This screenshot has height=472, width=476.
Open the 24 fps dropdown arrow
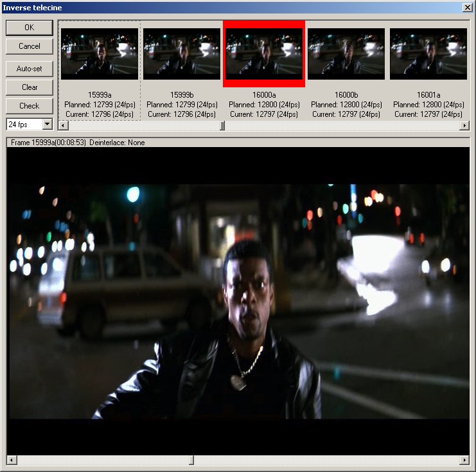[x=48, y=124]
